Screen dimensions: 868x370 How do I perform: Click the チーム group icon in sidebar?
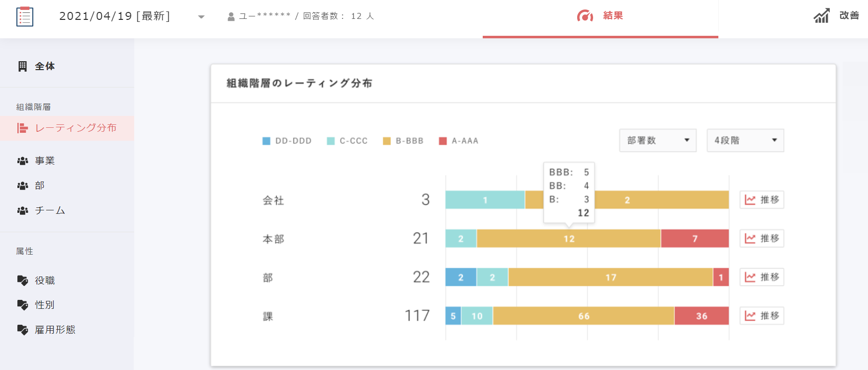point(22,210)
